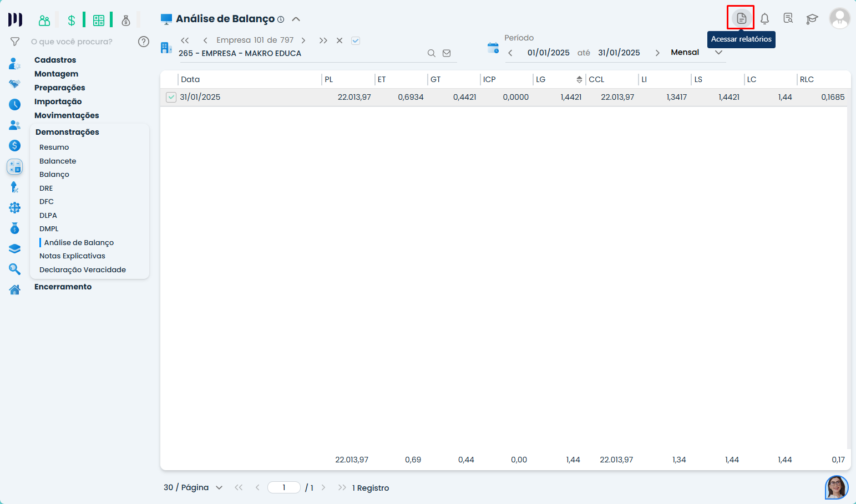Click the Acessar relatórios document icon
Screen dimensions: 856x504
click(x=741, y=18)
